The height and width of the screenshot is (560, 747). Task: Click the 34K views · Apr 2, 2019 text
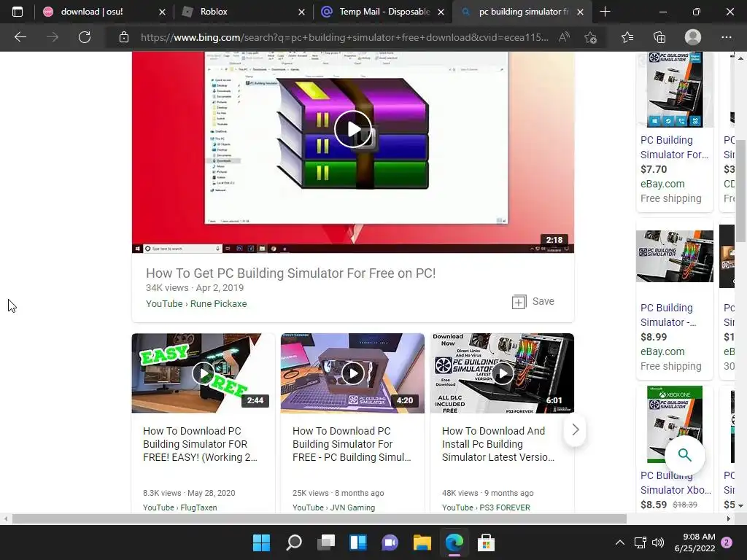tap(195, 287)
